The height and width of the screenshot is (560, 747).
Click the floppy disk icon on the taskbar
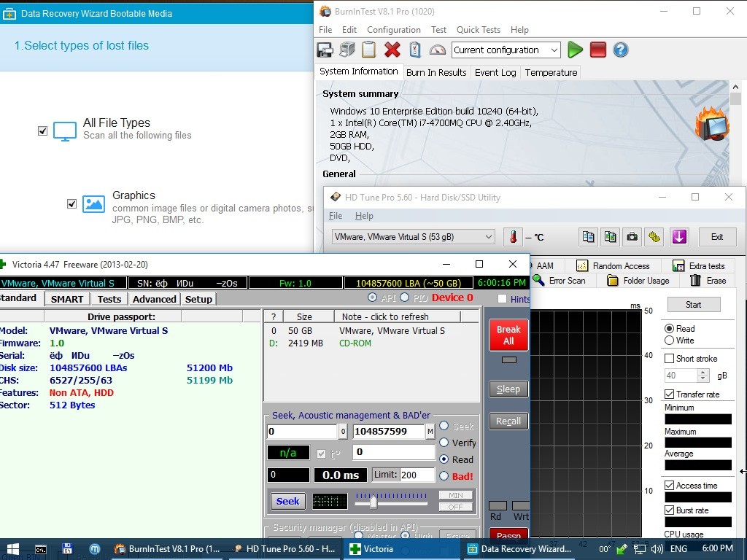pyautogui.click(x=67, y=549)
